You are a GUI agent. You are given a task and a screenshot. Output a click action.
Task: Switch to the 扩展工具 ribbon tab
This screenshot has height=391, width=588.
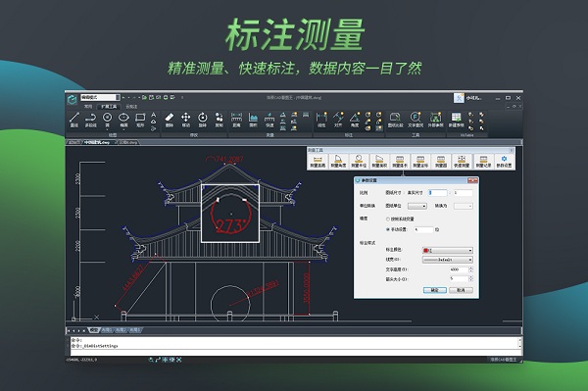[109, 107]
